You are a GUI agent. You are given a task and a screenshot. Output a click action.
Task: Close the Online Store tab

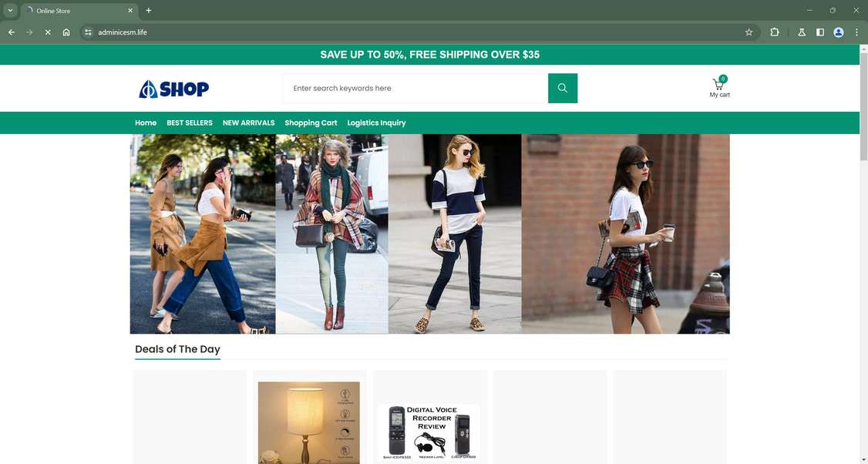(x=130, y=11)
